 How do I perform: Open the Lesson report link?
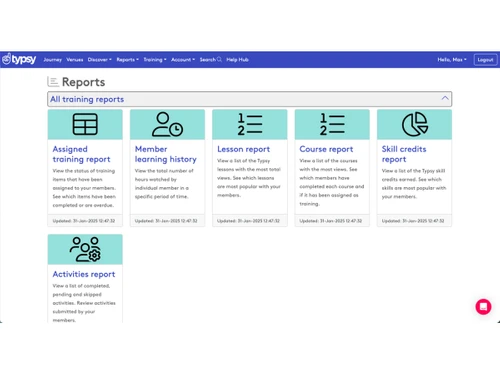tap(243, 149)
